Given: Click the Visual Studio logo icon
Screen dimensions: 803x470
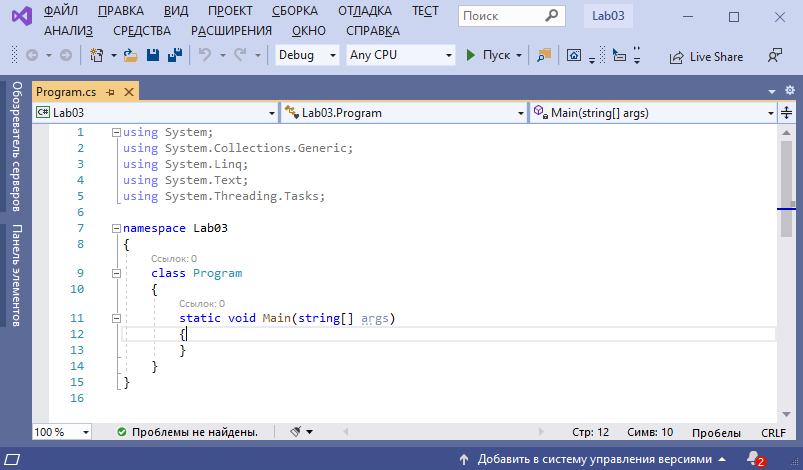Looking at the screenshot, I should click(x=22, y=16).
